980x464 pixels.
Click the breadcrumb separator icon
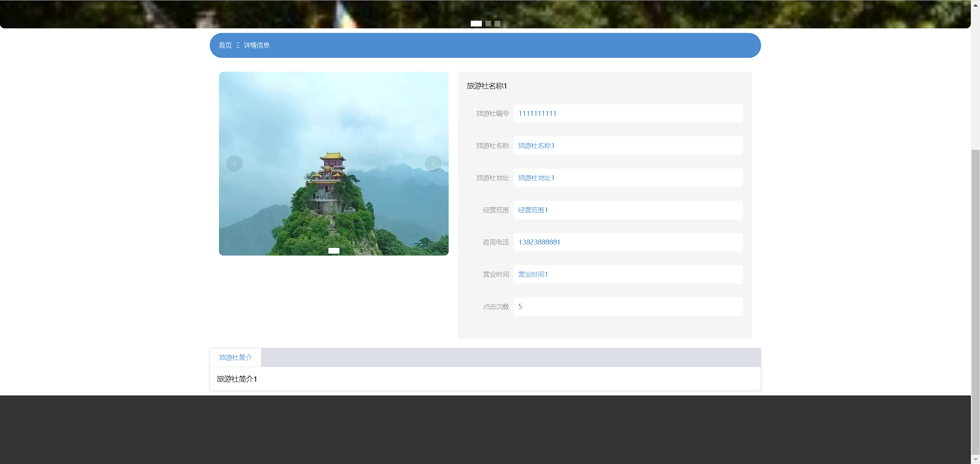238,45
